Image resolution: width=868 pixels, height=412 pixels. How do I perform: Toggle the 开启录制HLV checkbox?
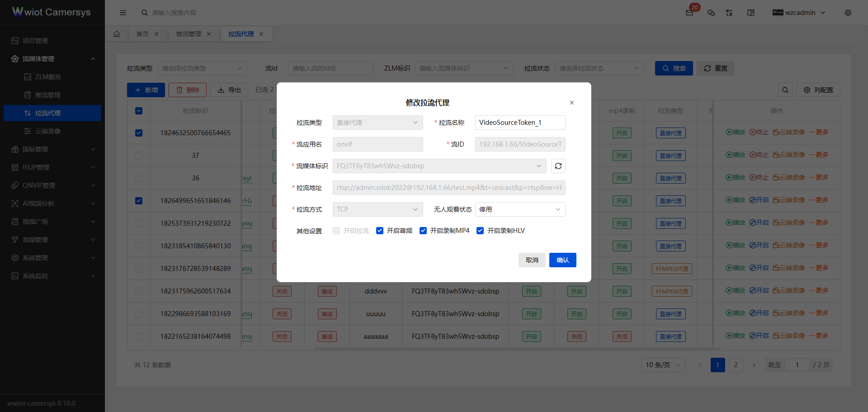point(480,231)
